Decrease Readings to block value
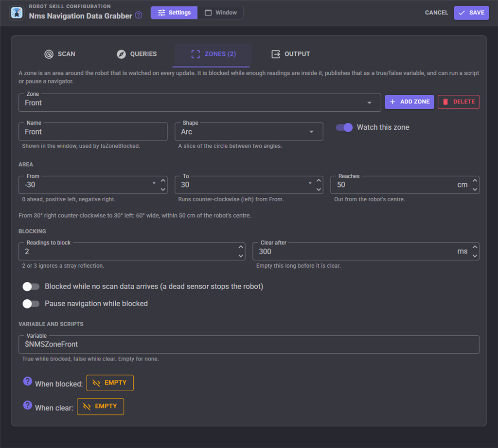The height and width of the screenshot is (448, 498). point(241,256)
